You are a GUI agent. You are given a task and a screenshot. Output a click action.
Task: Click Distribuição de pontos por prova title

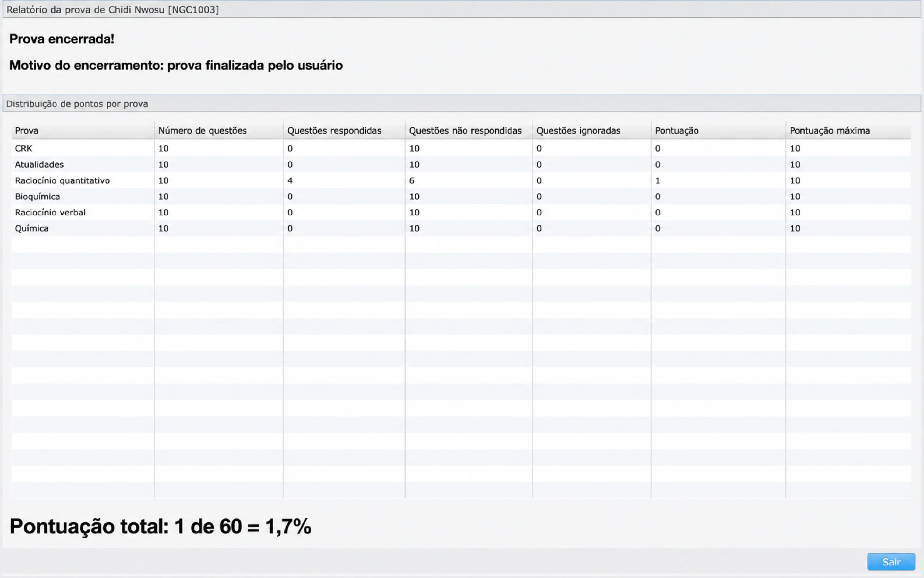[x=77, y=104]
